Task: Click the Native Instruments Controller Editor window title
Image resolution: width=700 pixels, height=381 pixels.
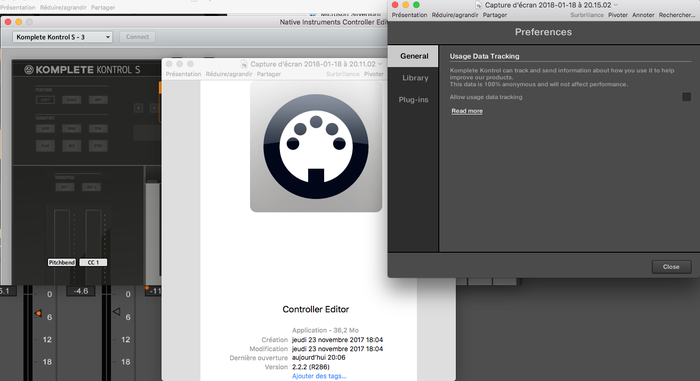Action: pos(333,22)
